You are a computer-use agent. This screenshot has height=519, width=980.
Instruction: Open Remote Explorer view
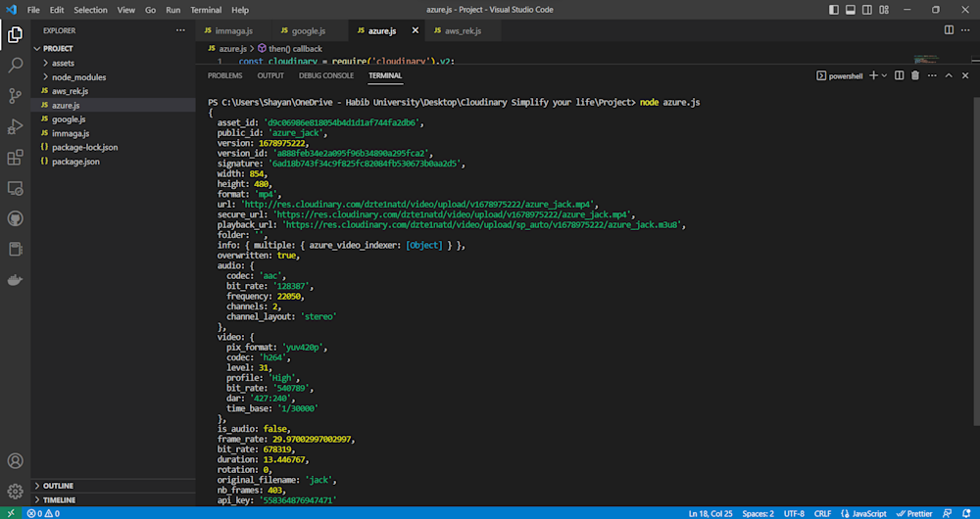pyautogui.click(x=15, y=188)
